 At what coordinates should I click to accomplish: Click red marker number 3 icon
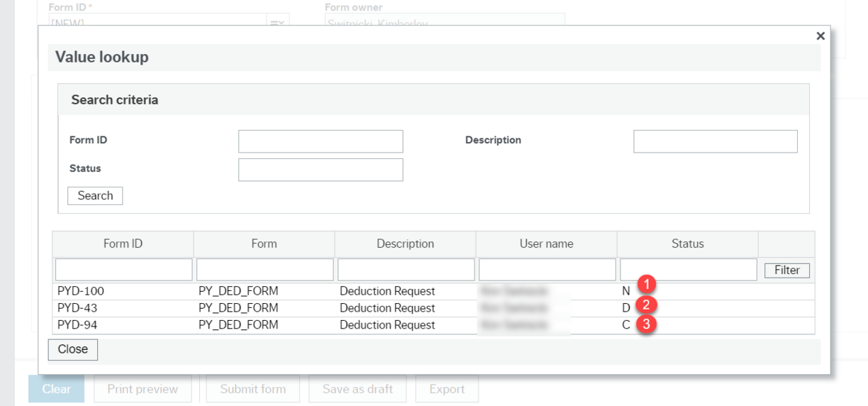(646, 324)
